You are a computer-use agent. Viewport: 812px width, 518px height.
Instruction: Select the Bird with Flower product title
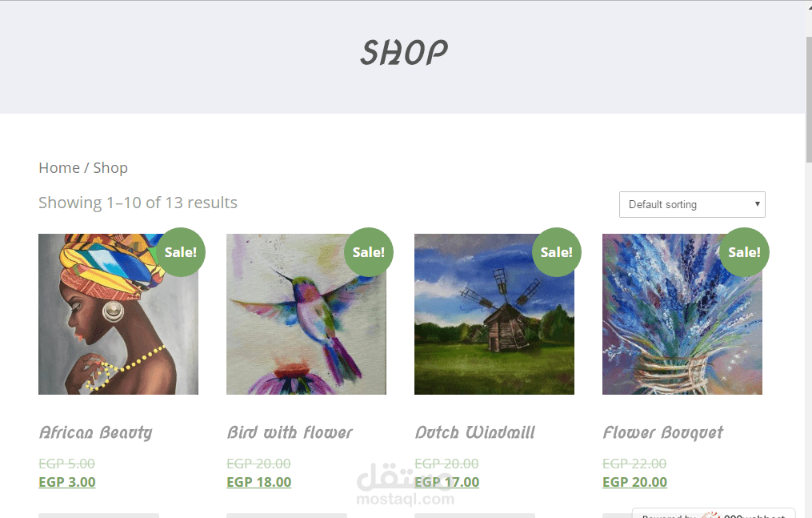tap(290, 432)
